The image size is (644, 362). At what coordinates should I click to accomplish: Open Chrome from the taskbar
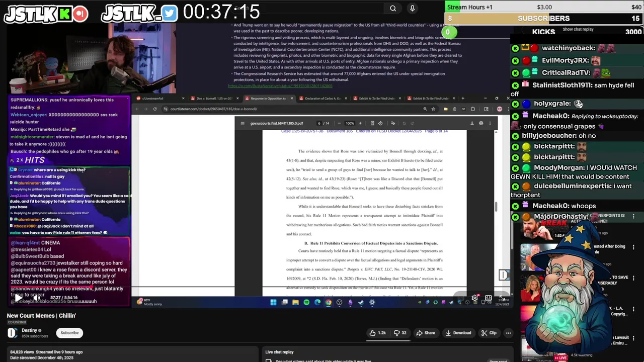pos(328,302)
